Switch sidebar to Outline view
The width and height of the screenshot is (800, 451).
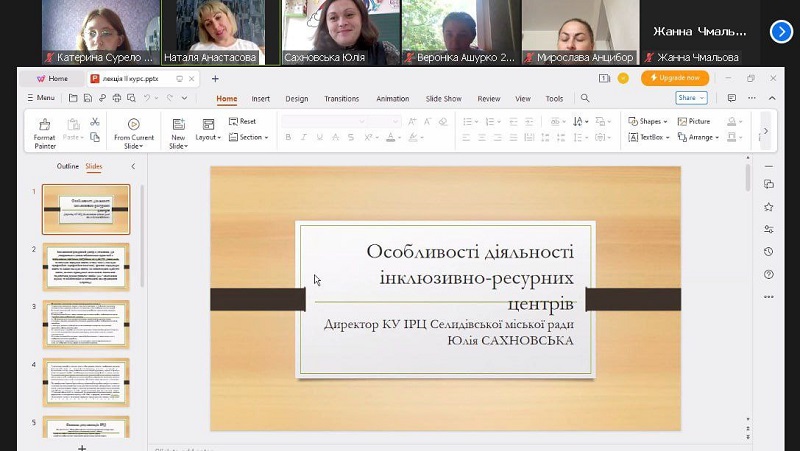click(x=67, y=166)
